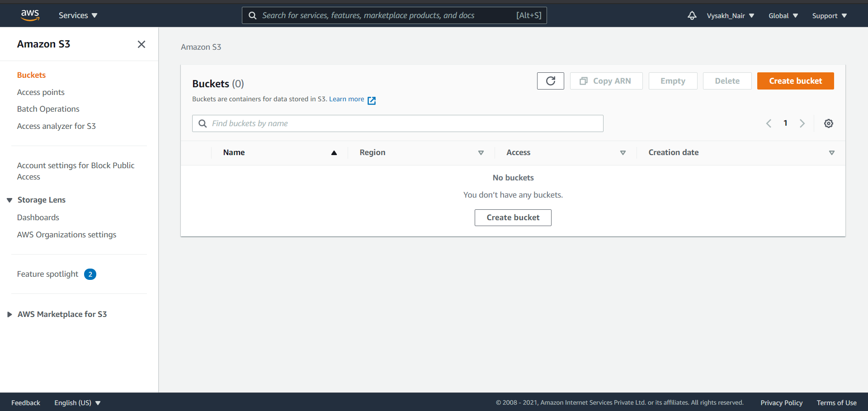Screen dimensions: 868x411
Task: Focus the AWS services search bar
Action: (x=394, y=15)
